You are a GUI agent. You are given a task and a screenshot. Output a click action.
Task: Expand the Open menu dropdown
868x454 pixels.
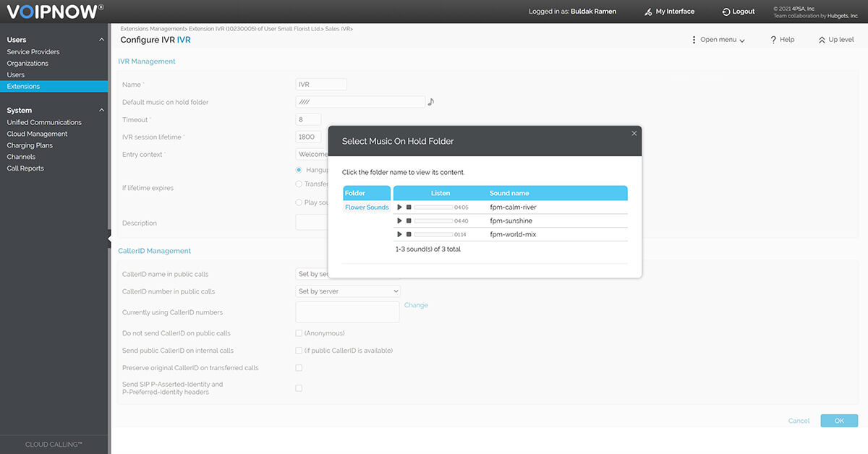pyautogui.click(x=718, y=40)
